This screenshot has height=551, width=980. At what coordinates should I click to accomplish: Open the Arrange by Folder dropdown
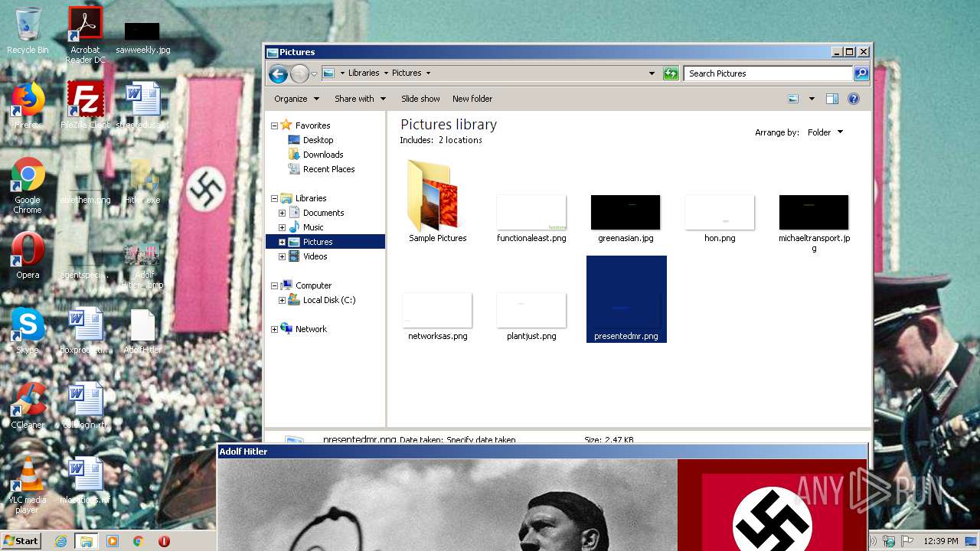[825, 132]
